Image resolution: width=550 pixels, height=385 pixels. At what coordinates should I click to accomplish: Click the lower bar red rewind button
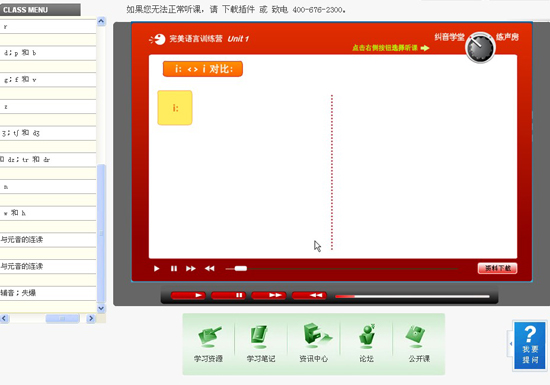click(309, 295)
